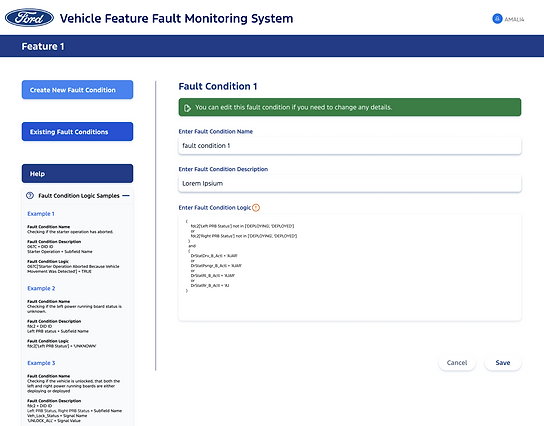Open the Example 2 link
The image size is (544, 426).
pos(41,288)
